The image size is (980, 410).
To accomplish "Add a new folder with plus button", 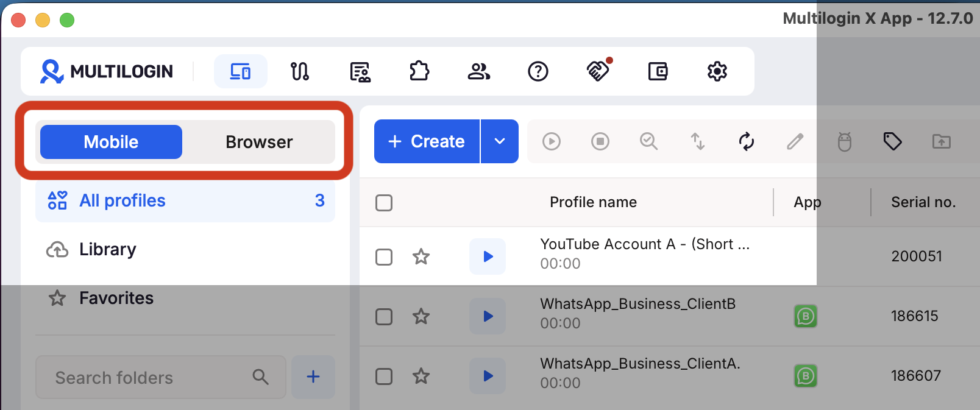I will (x=313, y=377).
